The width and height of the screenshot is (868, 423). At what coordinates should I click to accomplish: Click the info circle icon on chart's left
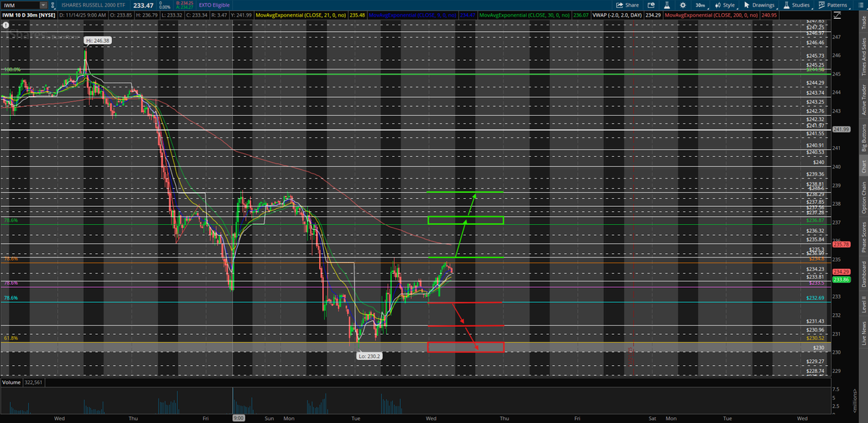(6, 25)
